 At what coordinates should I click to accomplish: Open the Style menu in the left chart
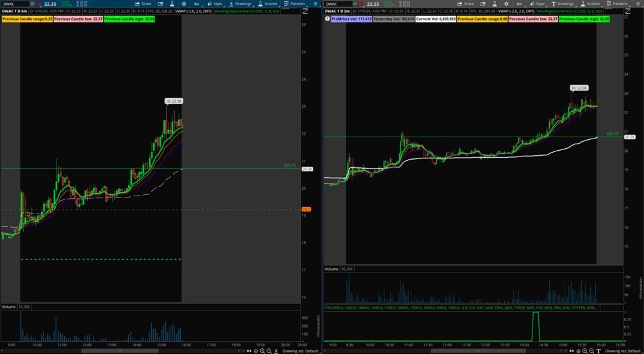pyautogui.click(x=215, y=4)
